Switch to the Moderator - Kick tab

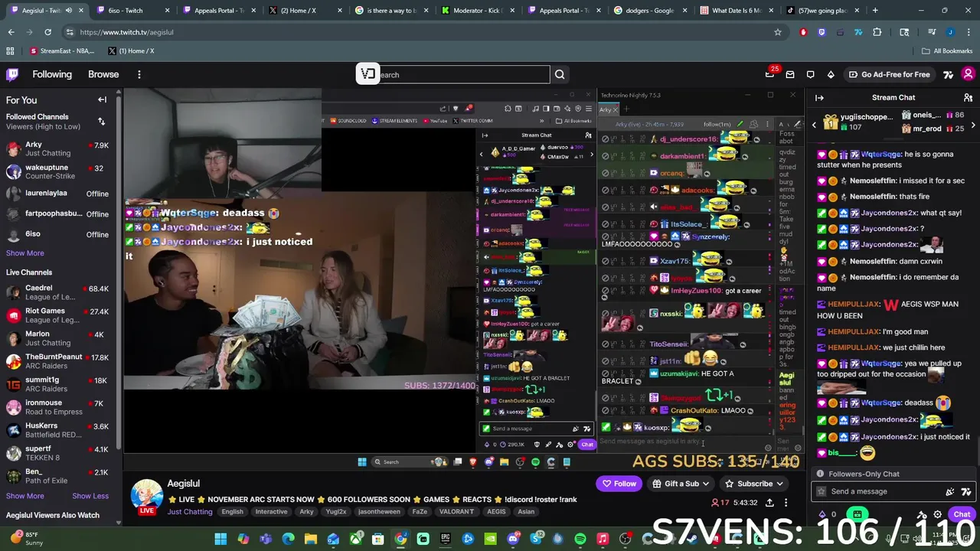(x=479, y=11)
